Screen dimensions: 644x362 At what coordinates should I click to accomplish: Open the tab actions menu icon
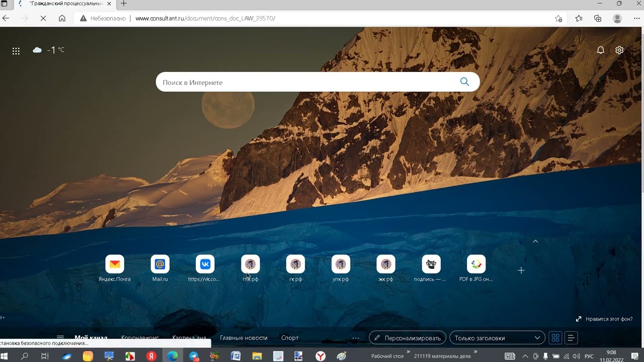click(x=4, y=4)
